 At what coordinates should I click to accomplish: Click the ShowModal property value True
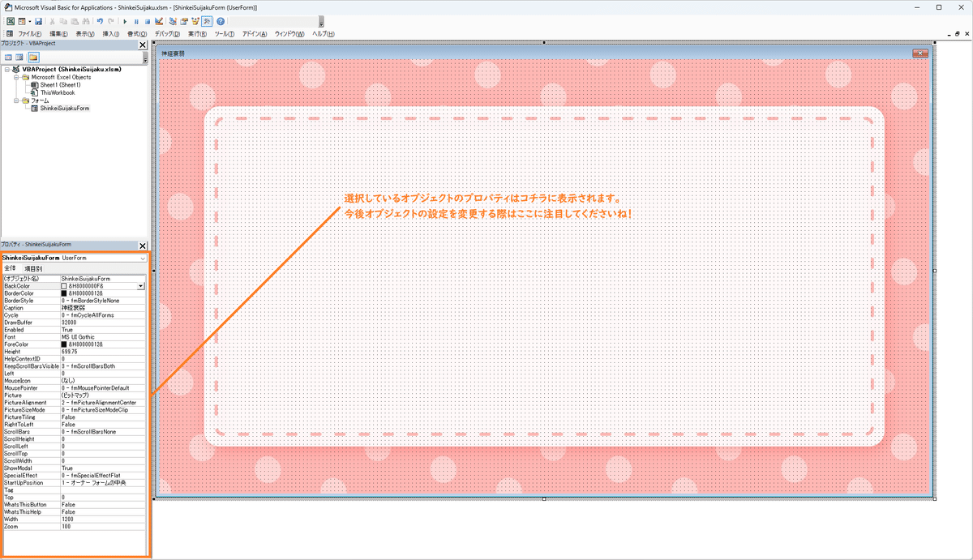pyautogui.click(x=103, y=468)
